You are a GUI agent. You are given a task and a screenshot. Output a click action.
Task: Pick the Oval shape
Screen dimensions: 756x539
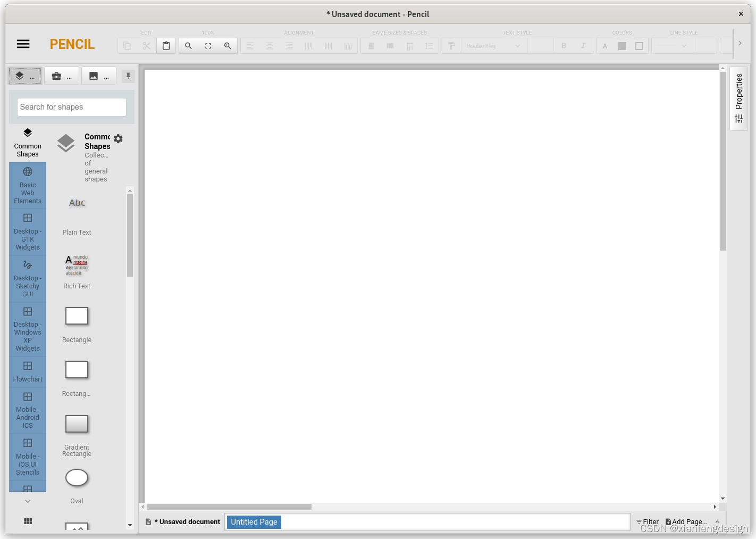click(x=77, y=486)
